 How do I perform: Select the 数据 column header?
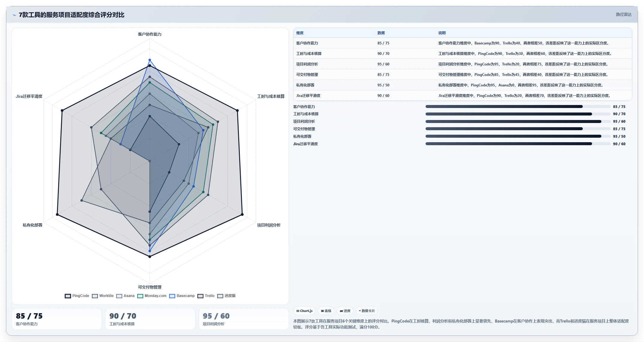point(381,33)
